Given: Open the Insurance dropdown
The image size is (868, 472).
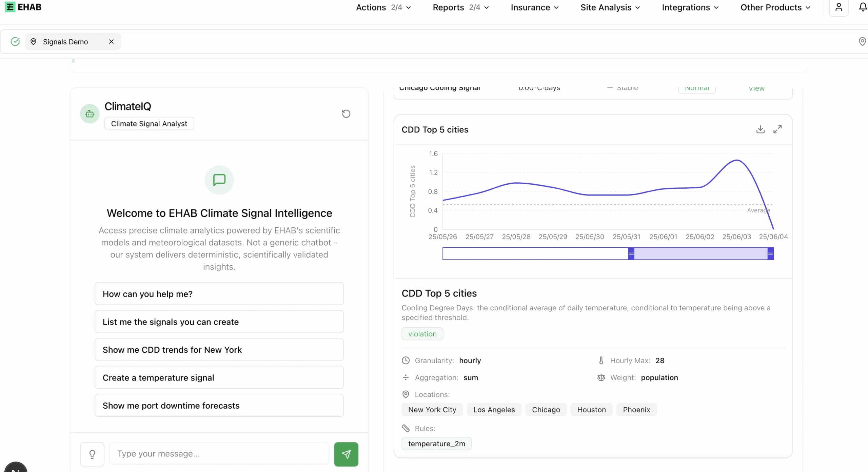Looking at the screenshot, I should pyautogui.click(x=535, y=7).
